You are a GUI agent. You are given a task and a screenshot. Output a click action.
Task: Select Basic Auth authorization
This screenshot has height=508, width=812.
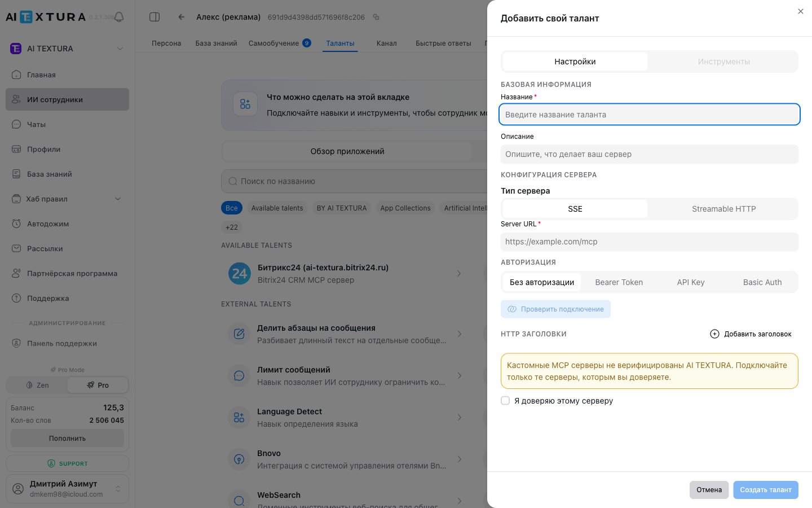click(762, 282)
